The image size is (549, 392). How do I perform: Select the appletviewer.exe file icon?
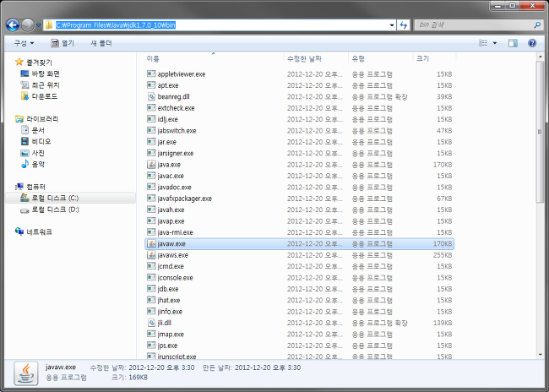coord(151,73)
